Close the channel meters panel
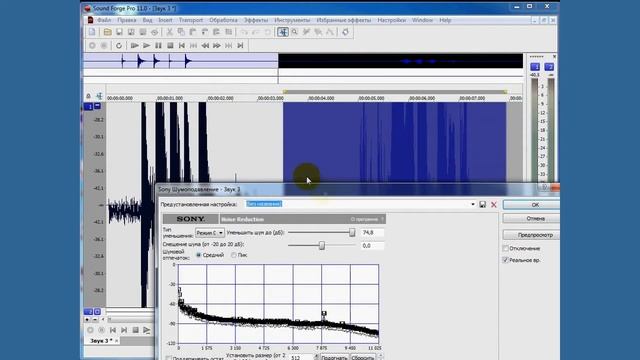 click(x=554, y=56)
